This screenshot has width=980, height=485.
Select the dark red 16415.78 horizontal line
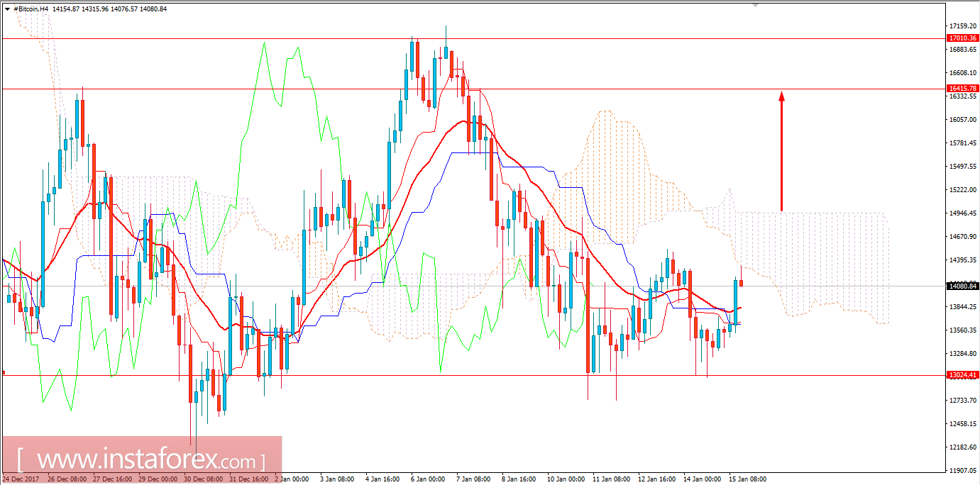(x=474, y=89)
